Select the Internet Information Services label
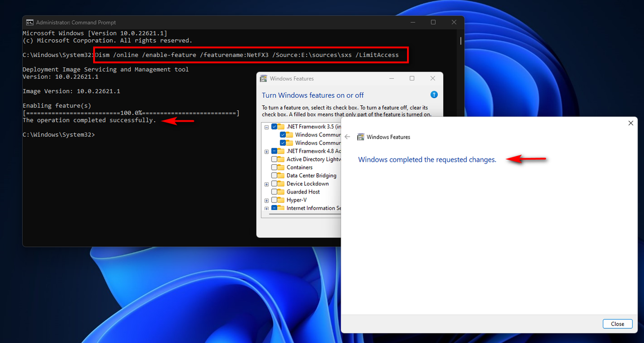 coord(313,208)
